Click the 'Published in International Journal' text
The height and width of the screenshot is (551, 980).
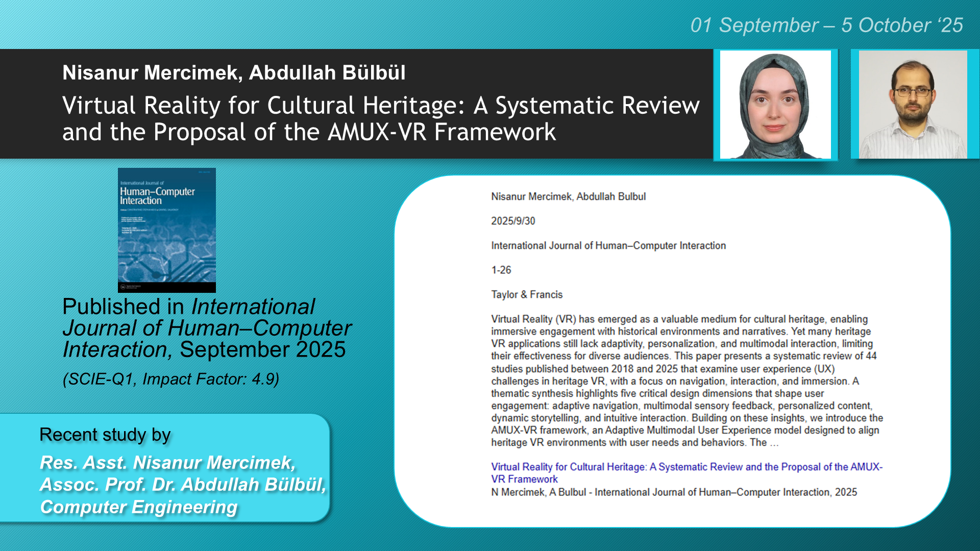point(206,328)
